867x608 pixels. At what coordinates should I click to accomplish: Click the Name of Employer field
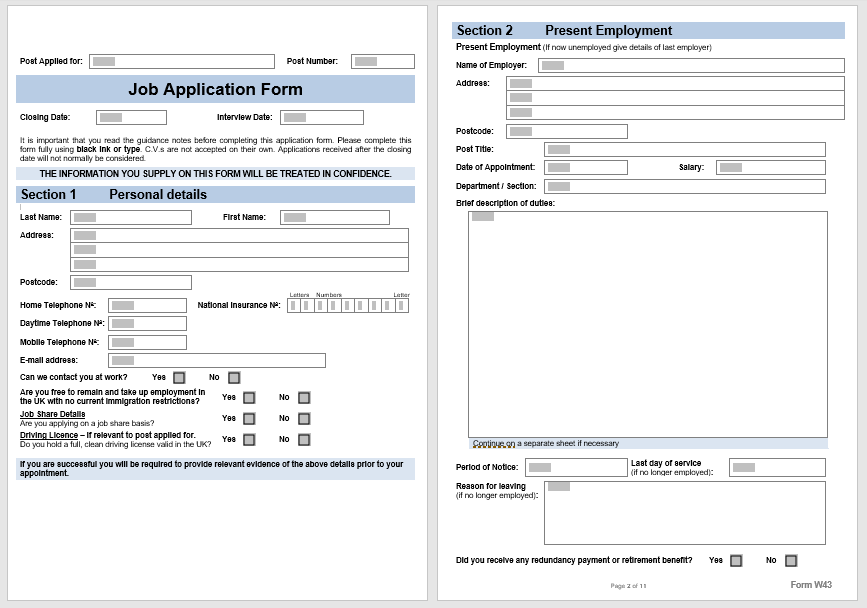point(691,65)
